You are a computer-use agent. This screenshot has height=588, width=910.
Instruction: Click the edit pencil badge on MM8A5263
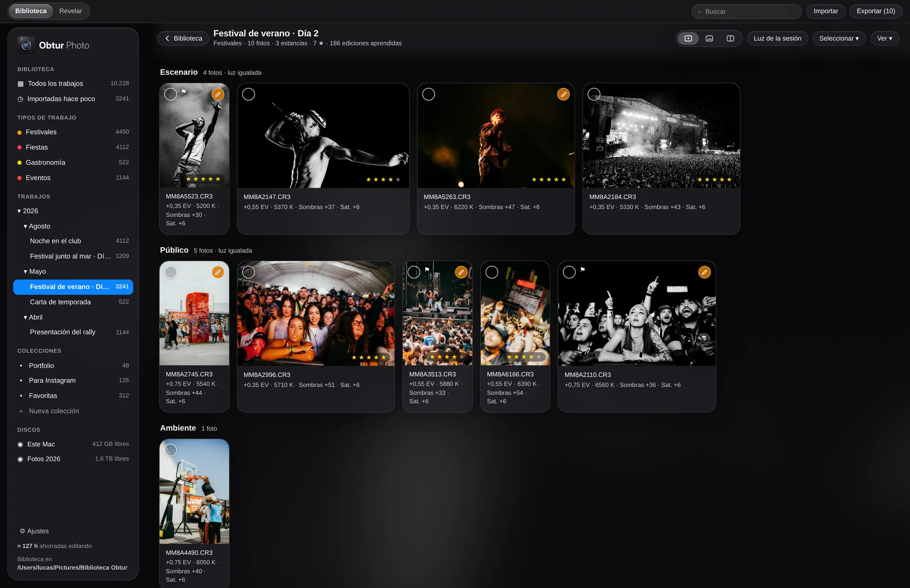click(563, 94)
